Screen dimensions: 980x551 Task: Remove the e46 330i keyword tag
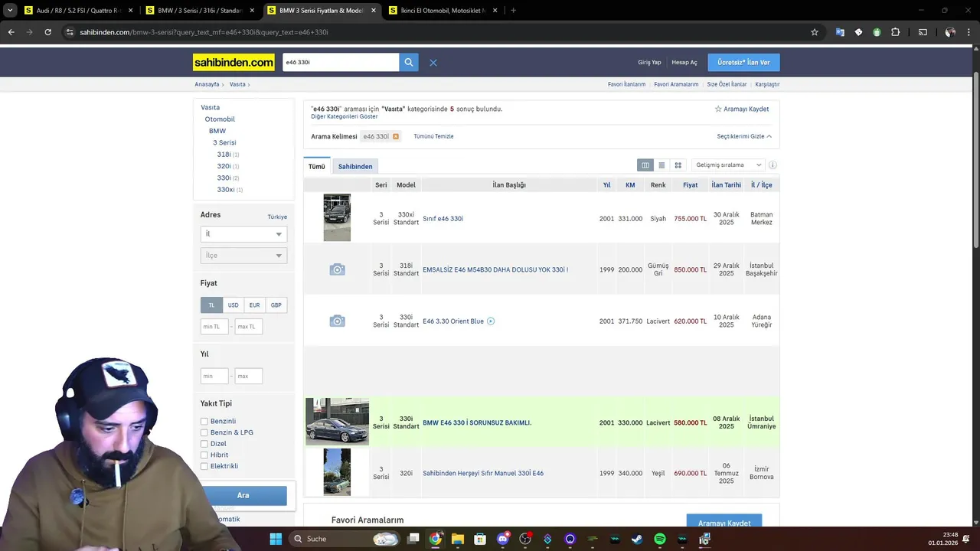point(396,136)
